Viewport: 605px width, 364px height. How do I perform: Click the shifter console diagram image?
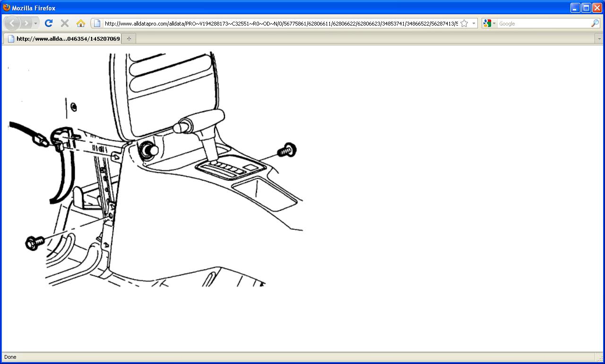[x=156, y=169]
